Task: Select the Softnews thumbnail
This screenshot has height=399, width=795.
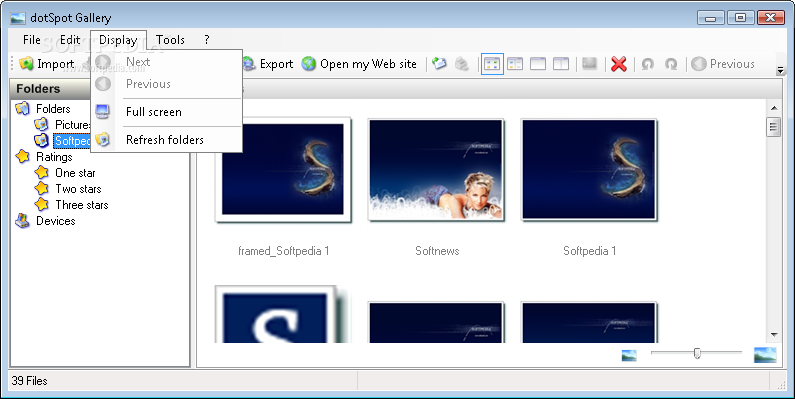Action: 436,170
